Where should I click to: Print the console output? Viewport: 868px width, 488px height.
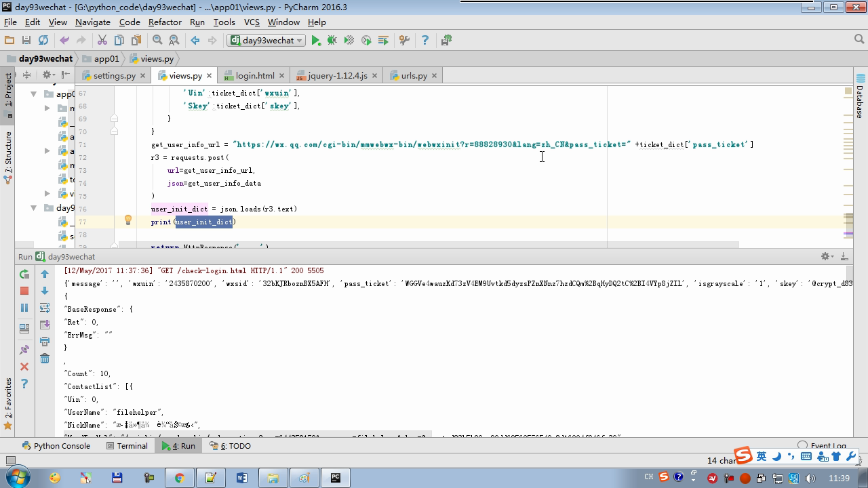[x=45, y=341]
